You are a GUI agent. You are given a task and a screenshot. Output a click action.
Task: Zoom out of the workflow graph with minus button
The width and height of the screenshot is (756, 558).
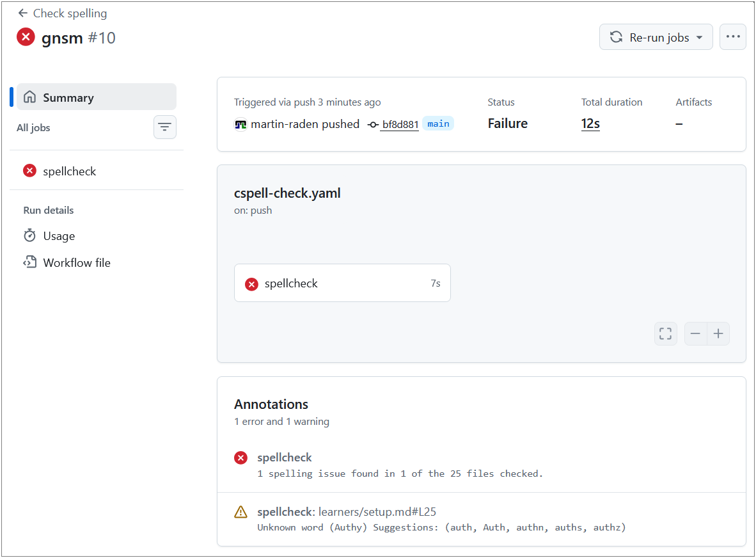click(695, 333)
